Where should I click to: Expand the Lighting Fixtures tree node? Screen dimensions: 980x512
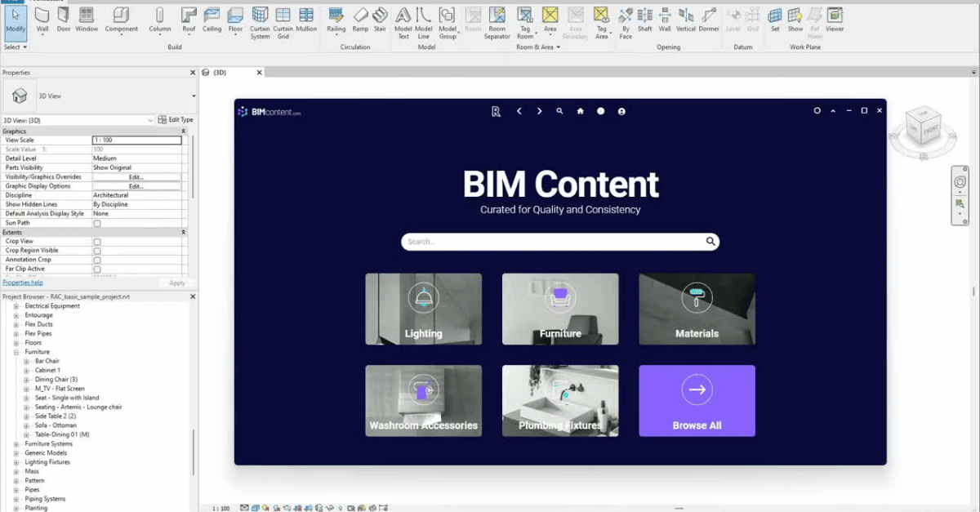pos(16,462)
